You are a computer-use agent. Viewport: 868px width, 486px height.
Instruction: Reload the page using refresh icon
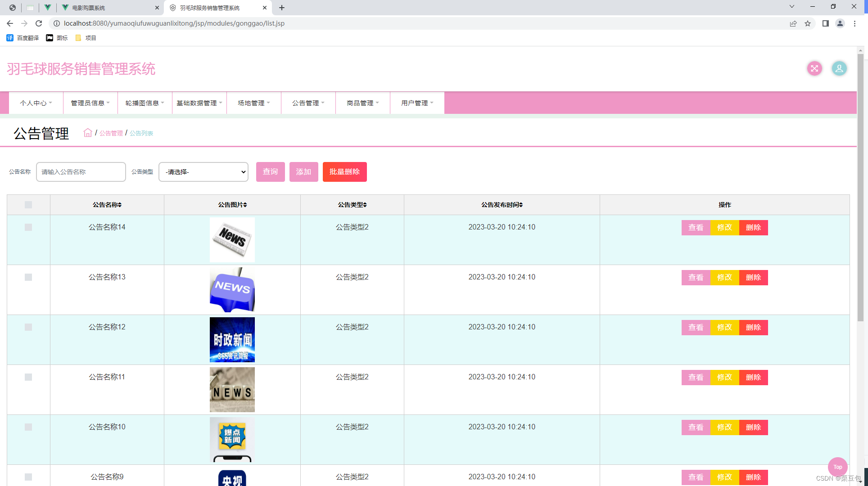click(x=39, y=23)
